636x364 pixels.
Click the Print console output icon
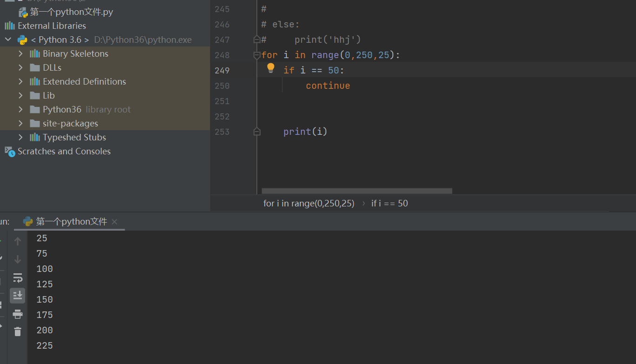[18, 314]
